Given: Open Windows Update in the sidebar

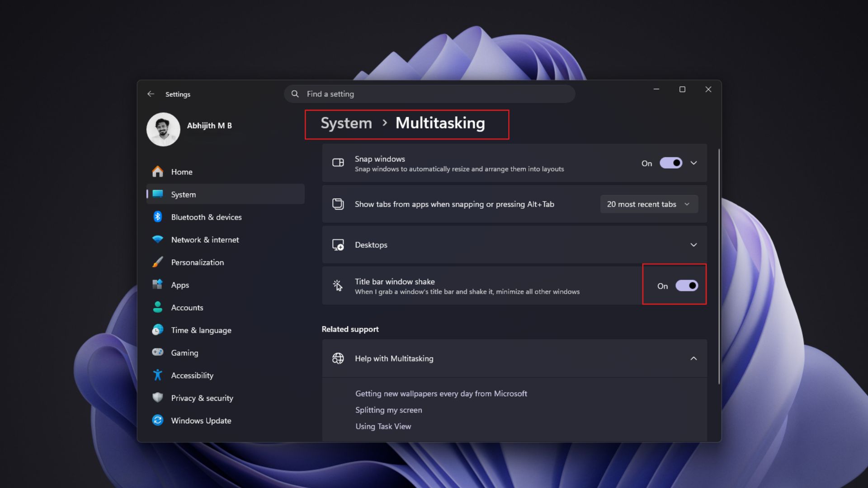Looking at the screenshot, I should coord(225,420).
